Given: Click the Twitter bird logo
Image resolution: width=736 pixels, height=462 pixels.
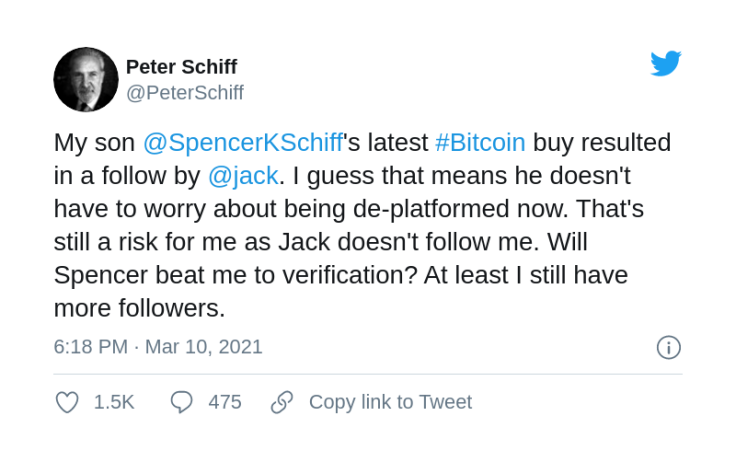Looking at the screenshot, I should tap(666, 63).
